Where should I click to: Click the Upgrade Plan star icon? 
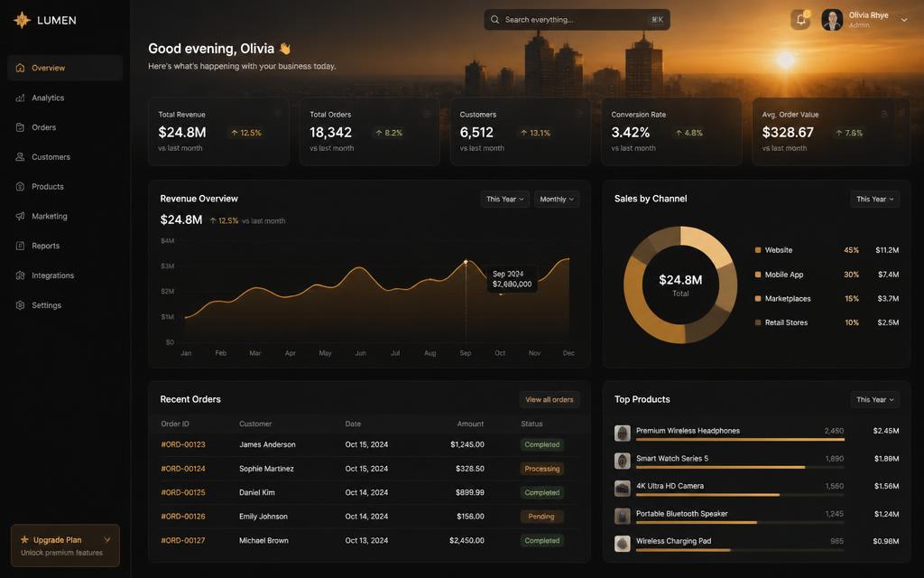(24, 540)
